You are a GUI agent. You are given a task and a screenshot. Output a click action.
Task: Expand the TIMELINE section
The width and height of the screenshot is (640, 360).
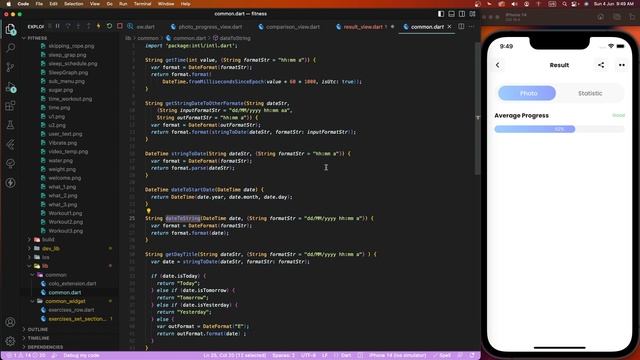click(x=38, y=338)
